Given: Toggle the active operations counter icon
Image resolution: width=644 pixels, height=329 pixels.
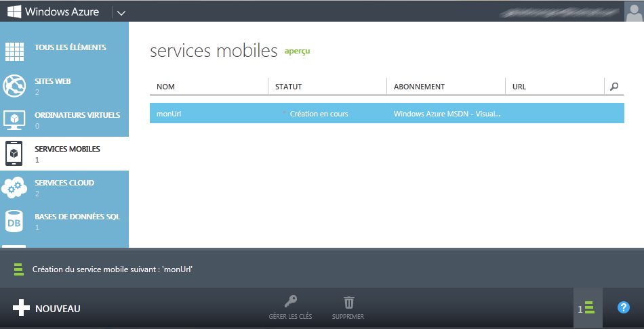Looking at the screenshot, I should click(x=588, y=308).
